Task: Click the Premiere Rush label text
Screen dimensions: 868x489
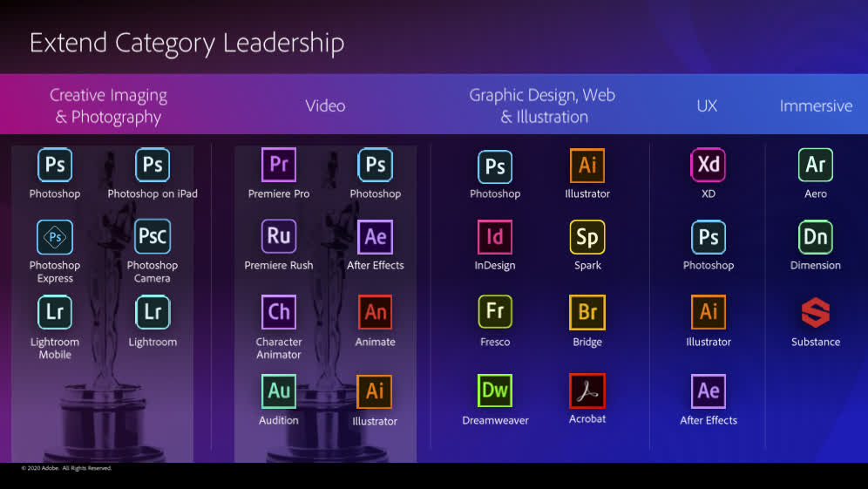Action: [x=279, y=265]
